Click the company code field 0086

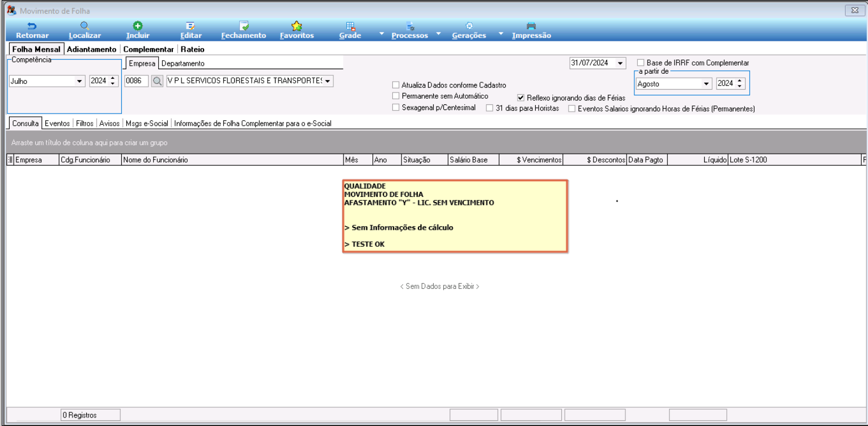137,81
